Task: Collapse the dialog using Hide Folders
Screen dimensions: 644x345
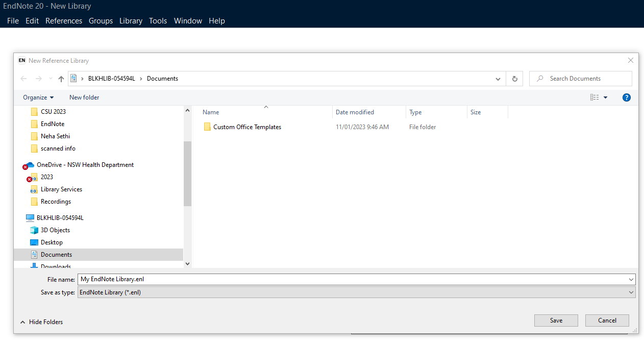Action: pyautogui.click(x=42, y=322)
